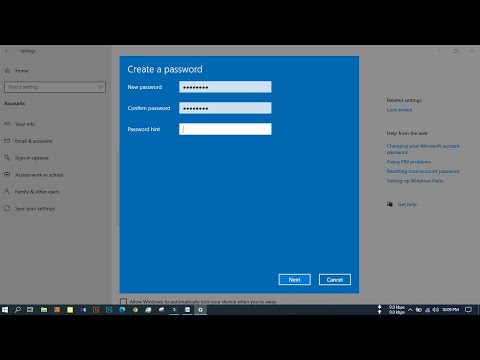The height and width of the screenshot is (360, 480).
Task: Open Fixing PIN problems link
Action: coord(409,162)
